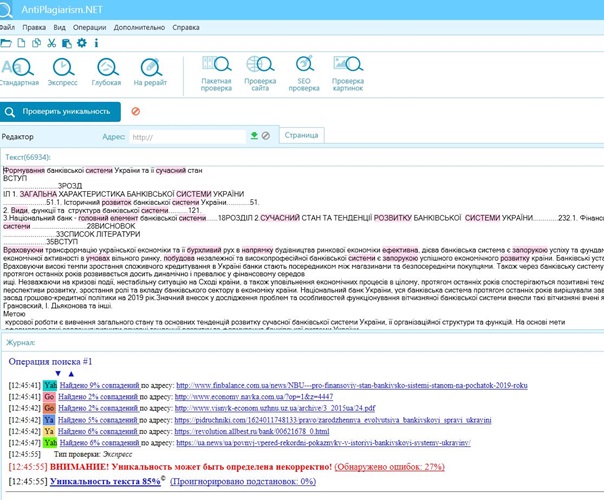Click the down arrow in journal
Viewport: 604px width, 500px height.
click(58, 373)
